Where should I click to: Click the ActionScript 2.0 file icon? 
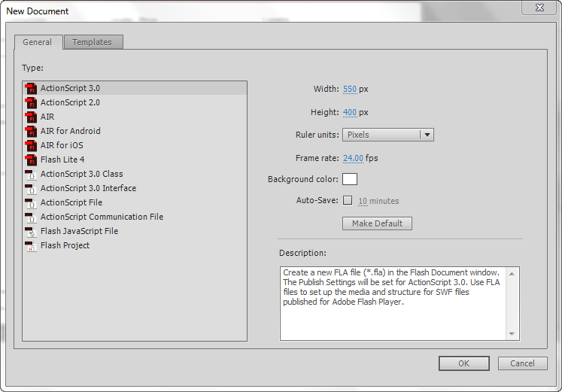click(x=31, y=102)
